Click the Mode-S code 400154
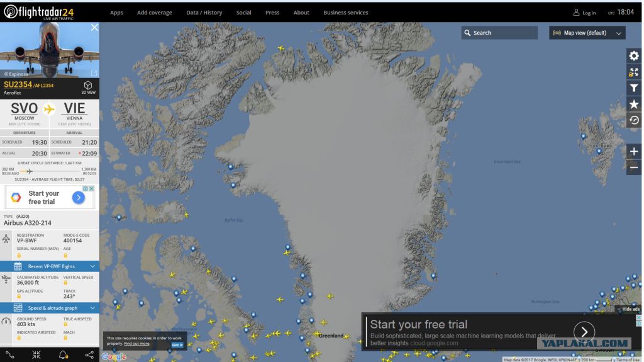 pyautogui.click(x=73, y=240)
